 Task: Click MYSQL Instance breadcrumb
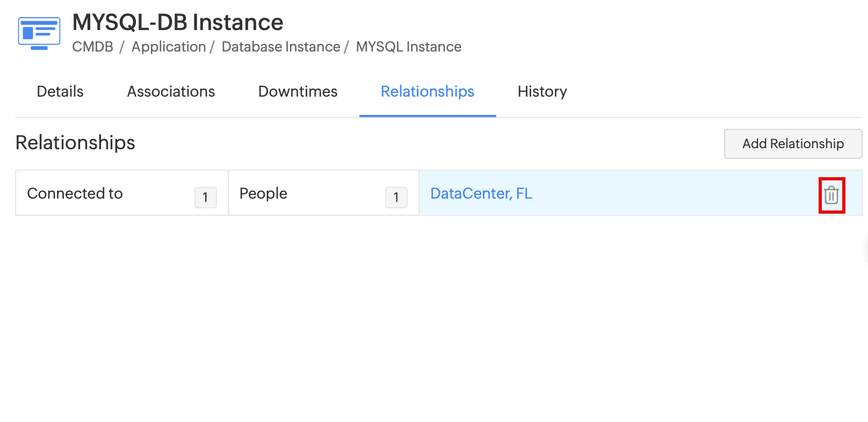tap(409, 47)
